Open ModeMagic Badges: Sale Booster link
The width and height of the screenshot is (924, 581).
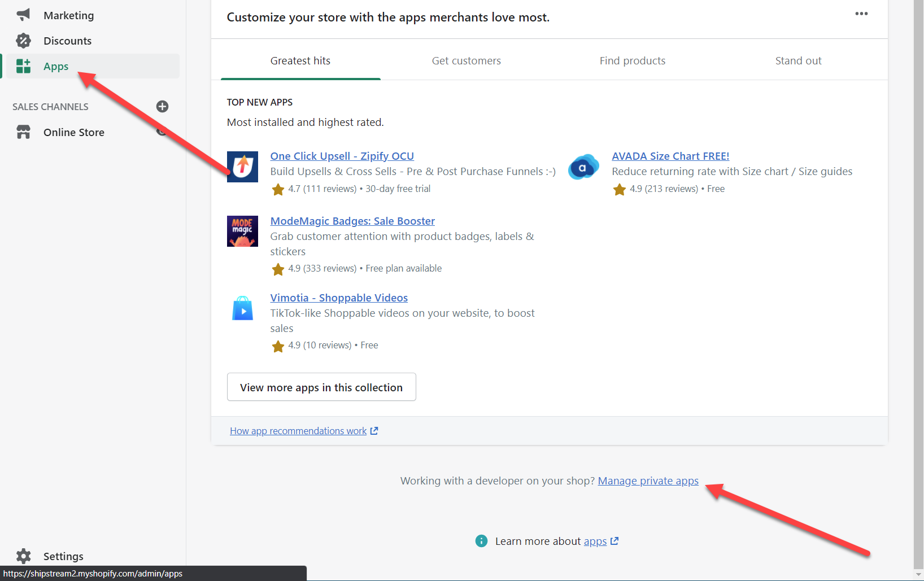[x=352, y=221]
